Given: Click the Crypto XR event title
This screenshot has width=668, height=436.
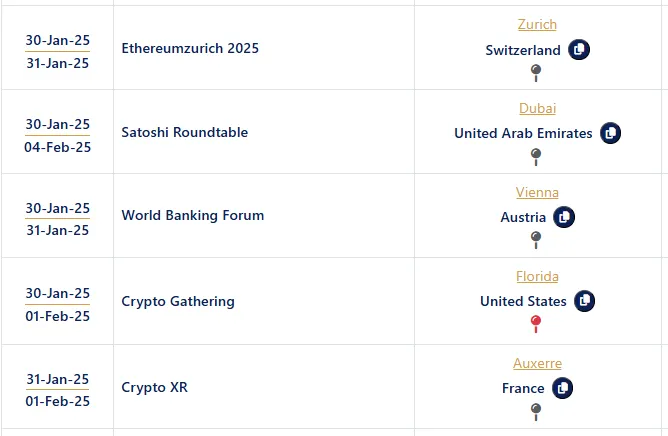Looking at the screenshot, I should pos(154,387).
